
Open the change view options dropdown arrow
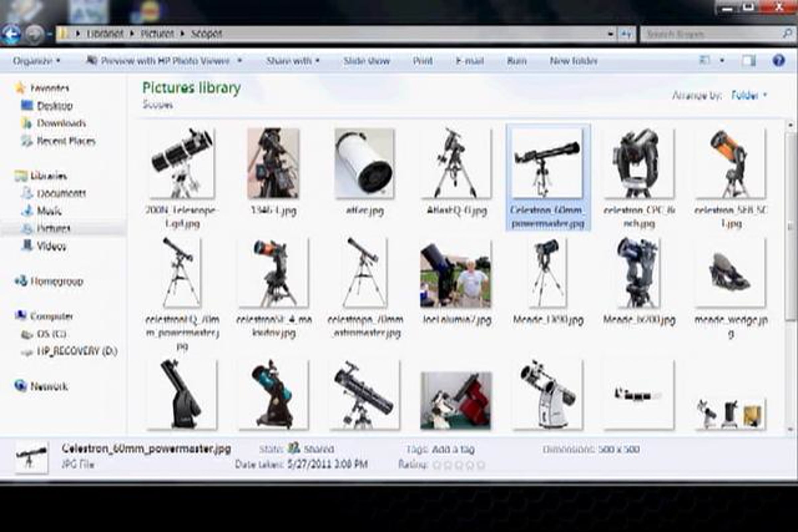[x=722, y=61]
